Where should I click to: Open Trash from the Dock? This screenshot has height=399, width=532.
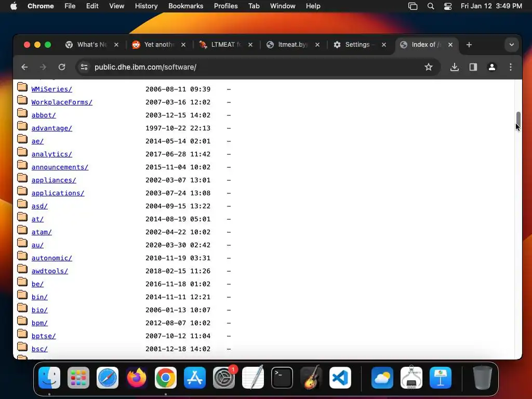tap(482, 378)
